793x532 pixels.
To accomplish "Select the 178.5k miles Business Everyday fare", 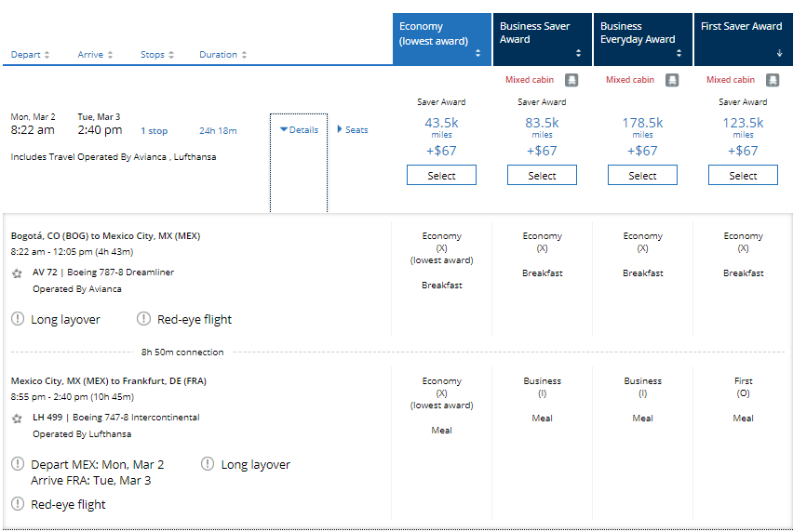I will click(x=642, y=176).
